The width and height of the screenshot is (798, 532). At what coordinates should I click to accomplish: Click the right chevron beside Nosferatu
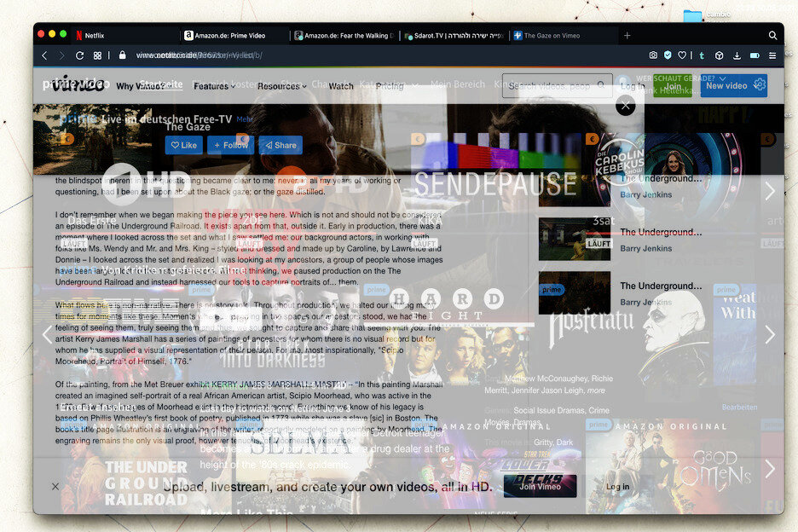[x=770, y=334]
